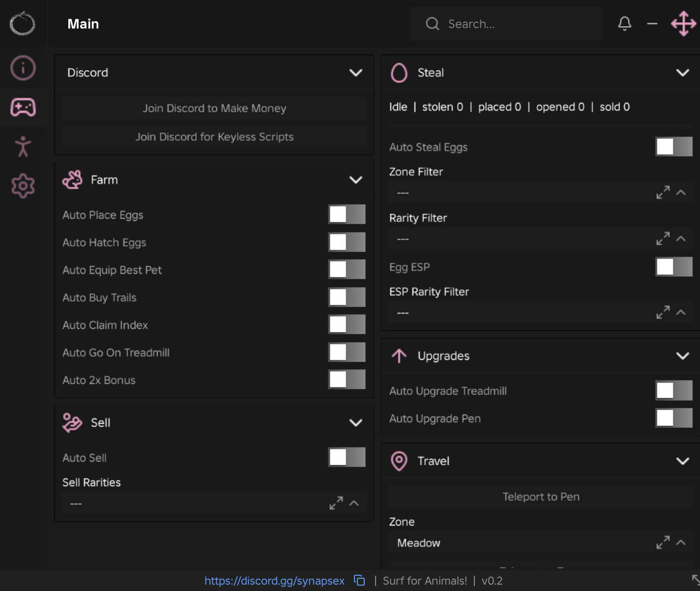Open the Rarity Filter dropdown

[541, 239]
